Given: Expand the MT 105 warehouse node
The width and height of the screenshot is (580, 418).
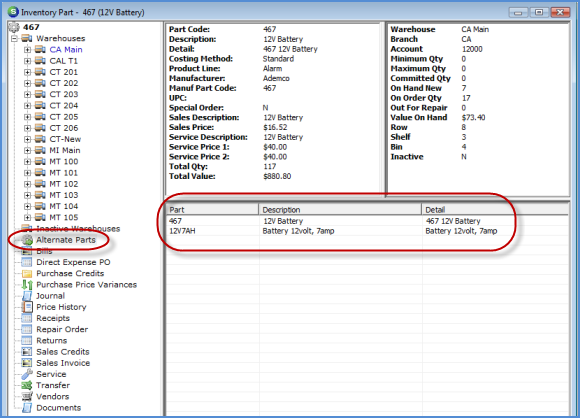Looking at the screenshot, I should 27,217.
